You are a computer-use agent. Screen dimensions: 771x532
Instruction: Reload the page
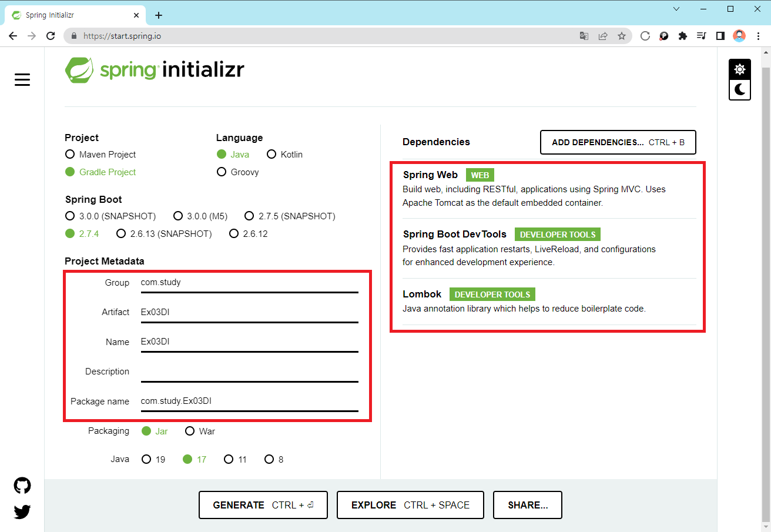(51, 36)
